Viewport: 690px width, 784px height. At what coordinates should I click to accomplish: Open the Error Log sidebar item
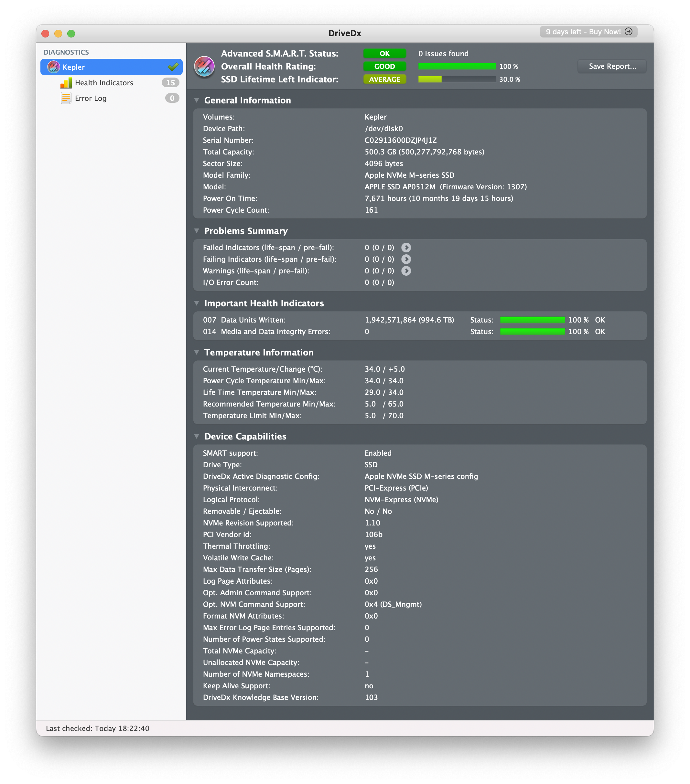point(91,99)
